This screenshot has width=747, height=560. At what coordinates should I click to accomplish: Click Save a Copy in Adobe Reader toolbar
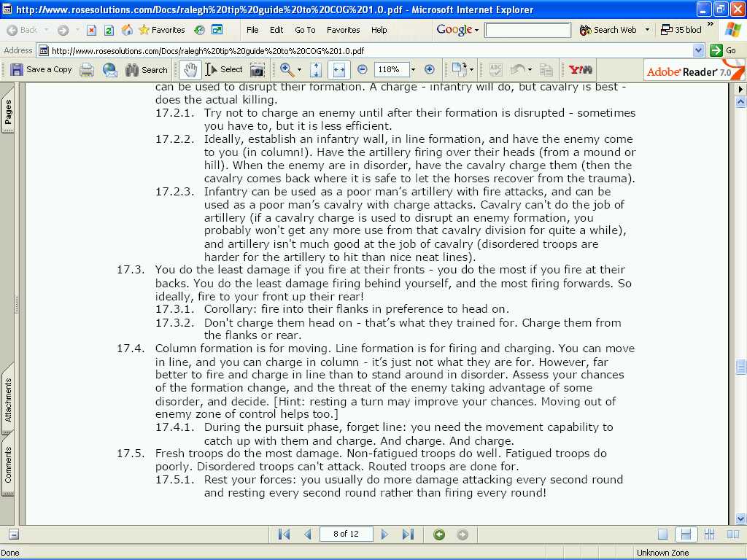(41, 69)
